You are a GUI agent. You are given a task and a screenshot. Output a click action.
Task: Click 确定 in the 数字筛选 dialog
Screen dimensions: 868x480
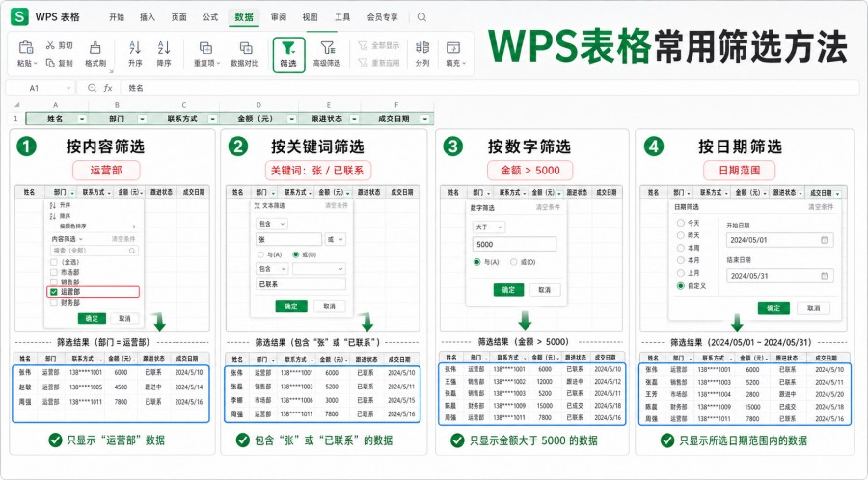pyautogui.click(x=508, y=290)
